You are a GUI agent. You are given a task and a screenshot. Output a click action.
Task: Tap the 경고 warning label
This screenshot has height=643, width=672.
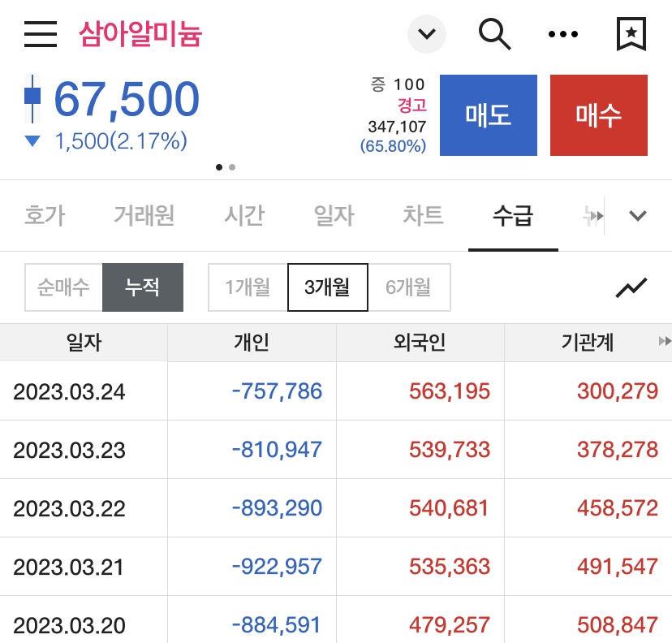coord(411,106)
